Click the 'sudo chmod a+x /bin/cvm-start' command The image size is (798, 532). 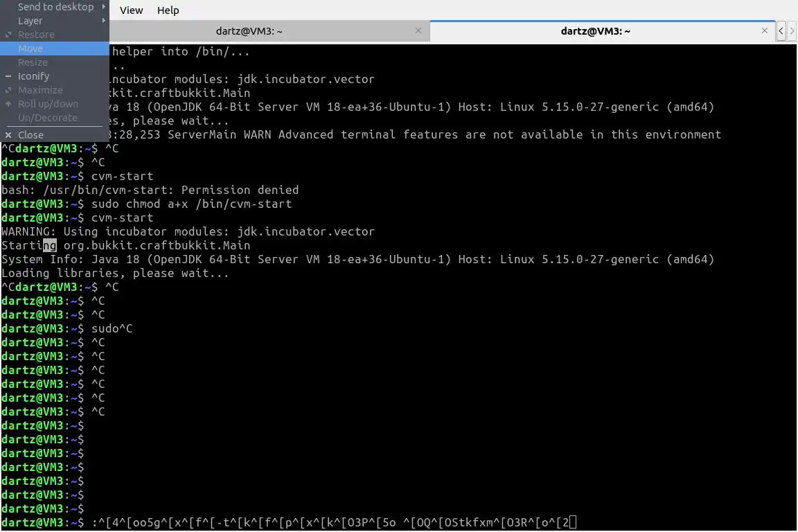coord(191,204)
